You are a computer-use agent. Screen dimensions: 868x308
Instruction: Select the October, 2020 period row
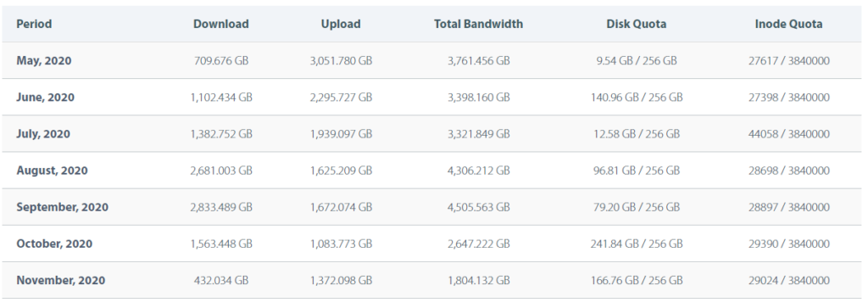pyautogui.click(x=433, y=244)
